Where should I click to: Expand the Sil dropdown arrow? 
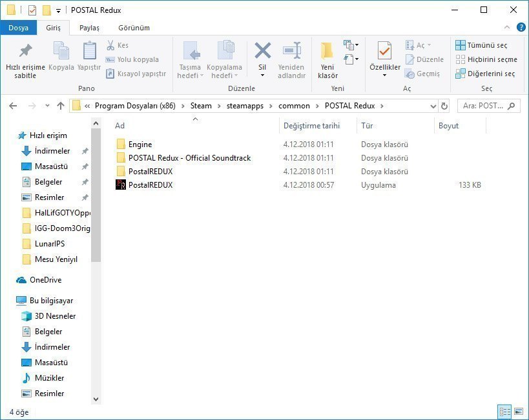tap(262, 75)
